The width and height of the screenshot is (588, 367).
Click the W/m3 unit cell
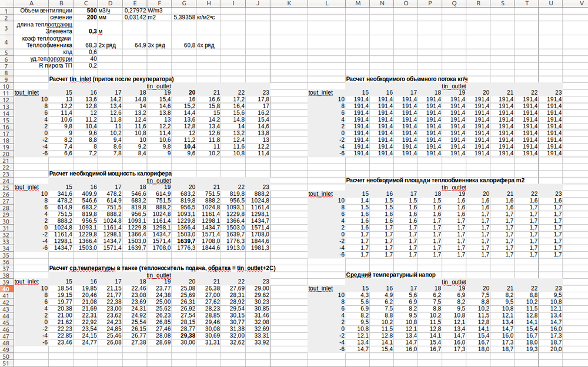tap(155, 11)
